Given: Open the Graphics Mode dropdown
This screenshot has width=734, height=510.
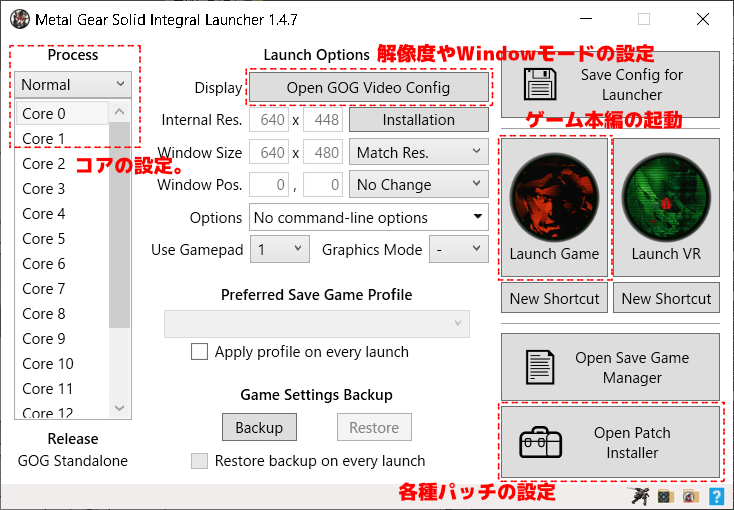Looking at the screenshot, I should [x=459, y=249].
